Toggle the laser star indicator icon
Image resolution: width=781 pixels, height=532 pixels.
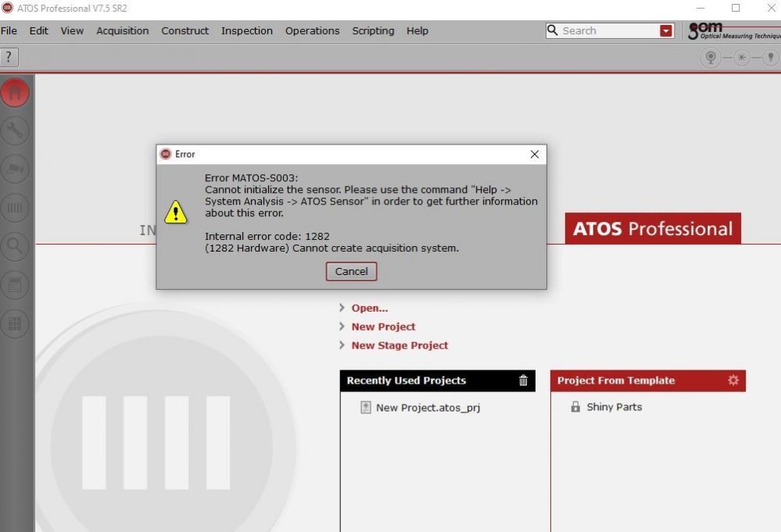[740, 58]
